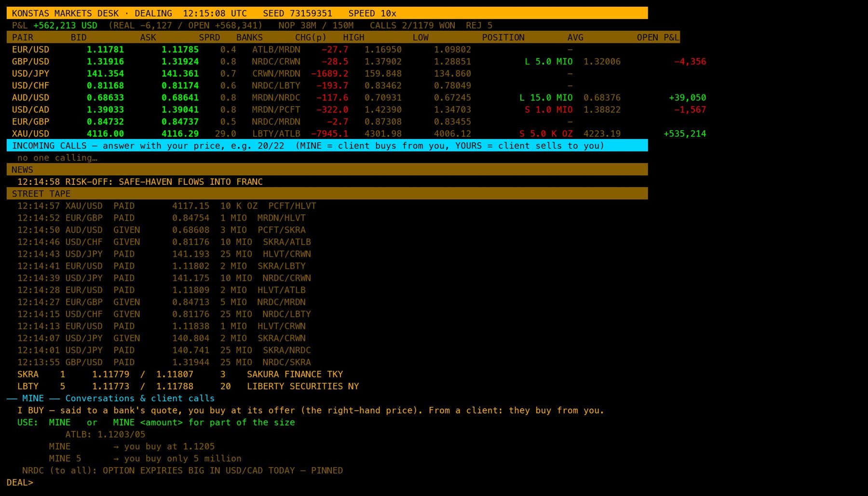Select the USD/CHF pair row label
Image resolution: width=868 pixels, height=496 pixels.
click(30, 85)
